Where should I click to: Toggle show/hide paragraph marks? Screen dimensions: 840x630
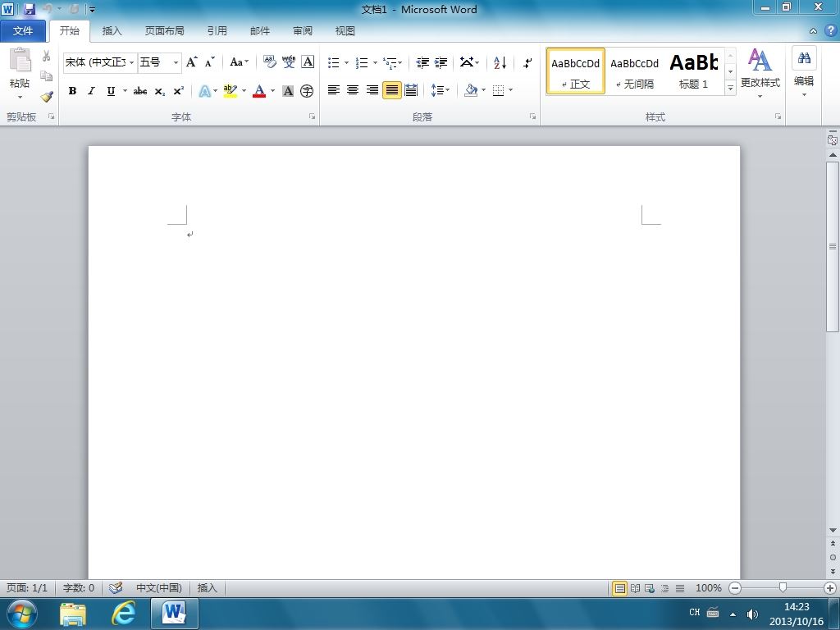tap(527, 62)
